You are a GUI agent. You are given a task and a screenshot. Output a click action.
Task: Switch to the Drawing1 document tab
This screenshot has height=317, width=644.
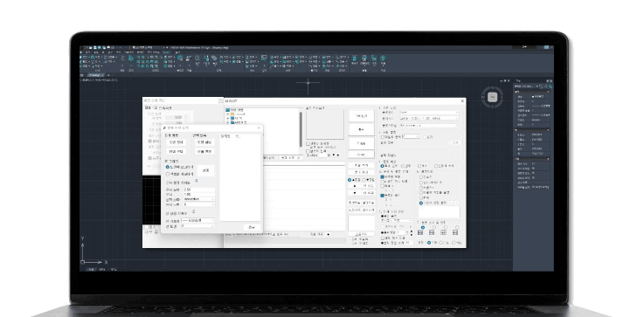pyautogui.click(x=96, y=75)
